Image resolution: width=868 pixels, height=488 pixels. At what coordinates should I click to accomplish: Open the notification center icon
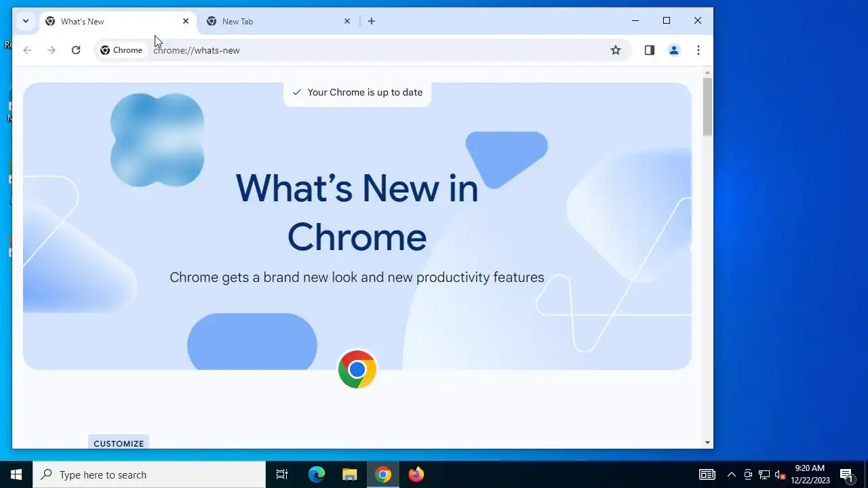coord(846,474)
